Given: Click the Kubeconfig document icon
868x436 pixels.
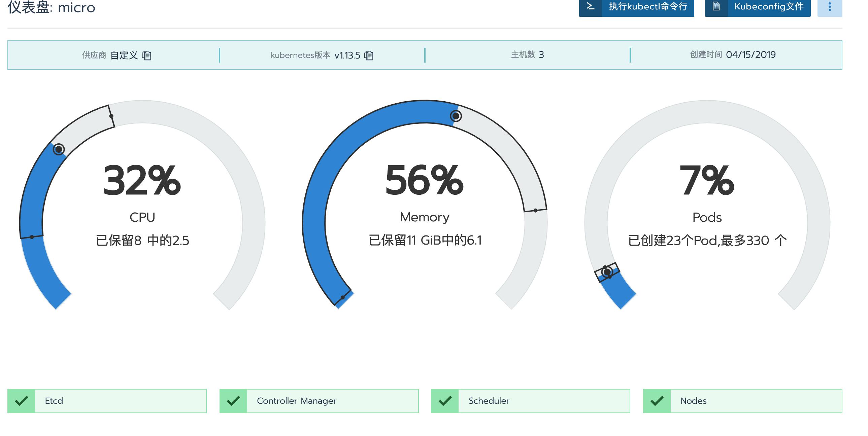Looking at the screenshot, I should click(716, 6).
